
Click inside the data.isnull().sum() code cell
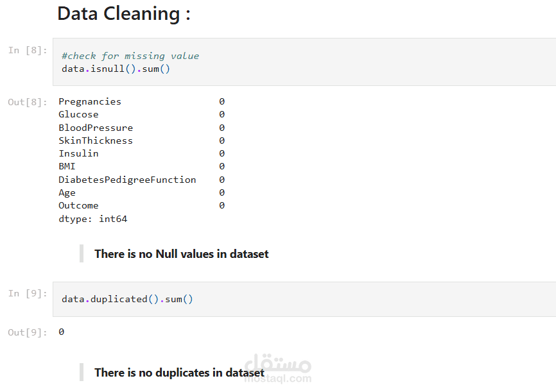coord(116,68)
